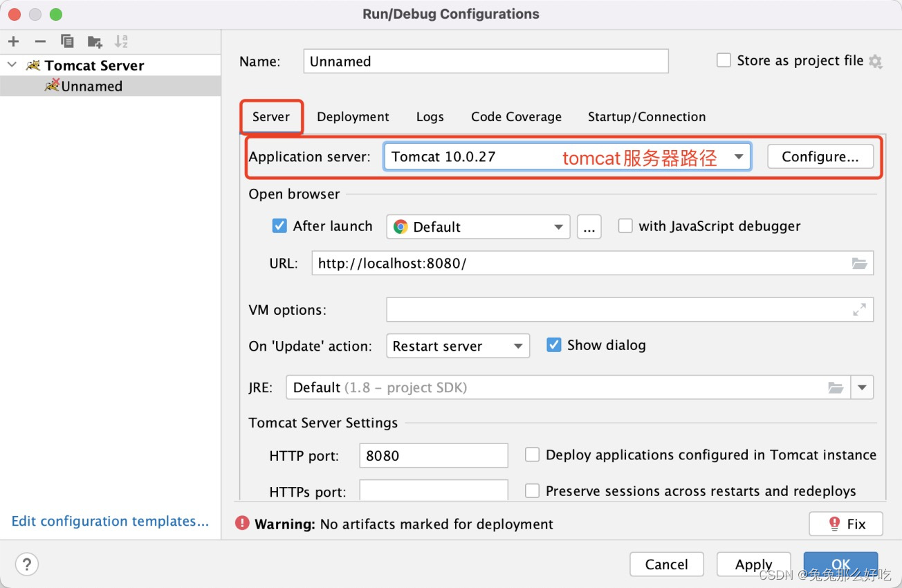This screenshot has width=902, height=588.
Task: Open help with the question mark icon
Action: click(x=27, y=564)
